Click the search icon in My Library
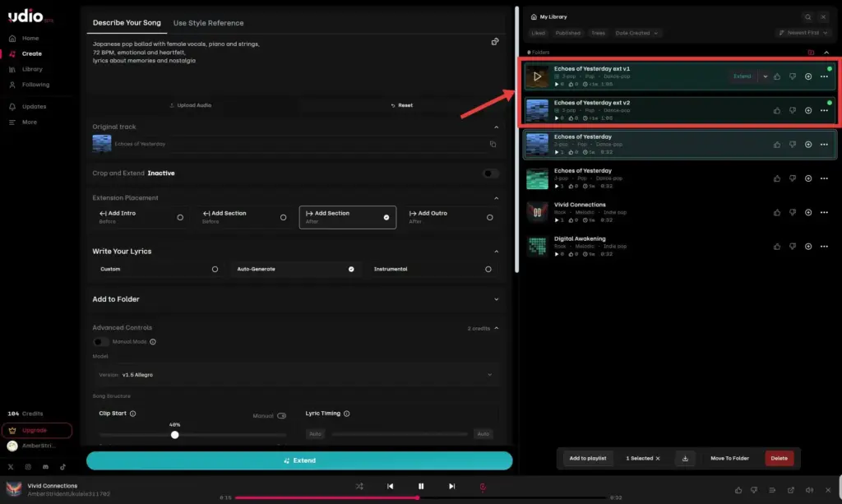The width and height of the screenshot is (842, 504). coord(807,17)
